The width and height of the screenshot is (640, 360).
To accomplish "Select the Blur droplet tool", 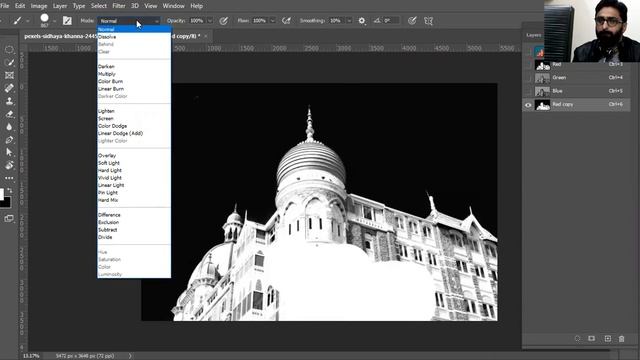I will (9, 127).
